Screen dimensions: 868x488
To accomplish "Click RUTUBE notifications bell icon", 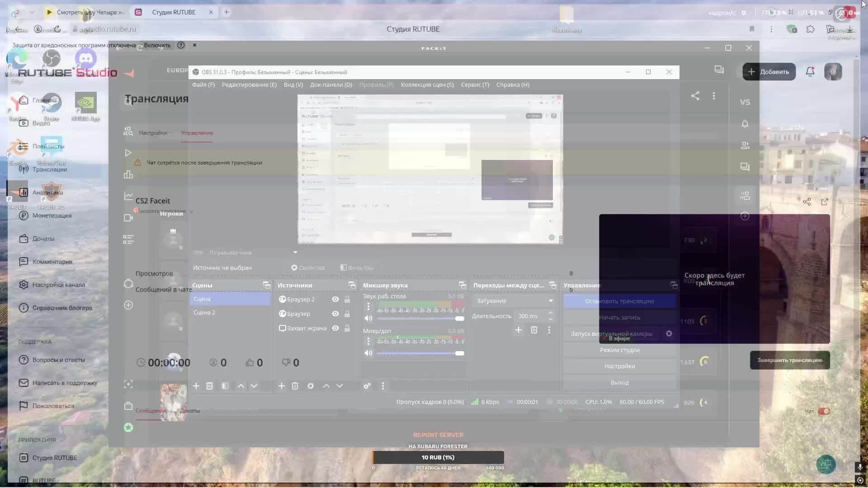I will (810, 72).
